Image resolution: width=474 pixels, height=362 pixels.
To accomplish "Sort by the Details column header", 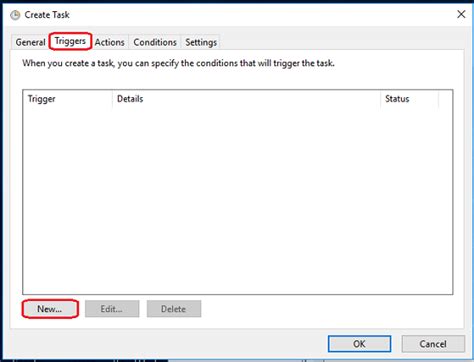I will pos(246,99).
